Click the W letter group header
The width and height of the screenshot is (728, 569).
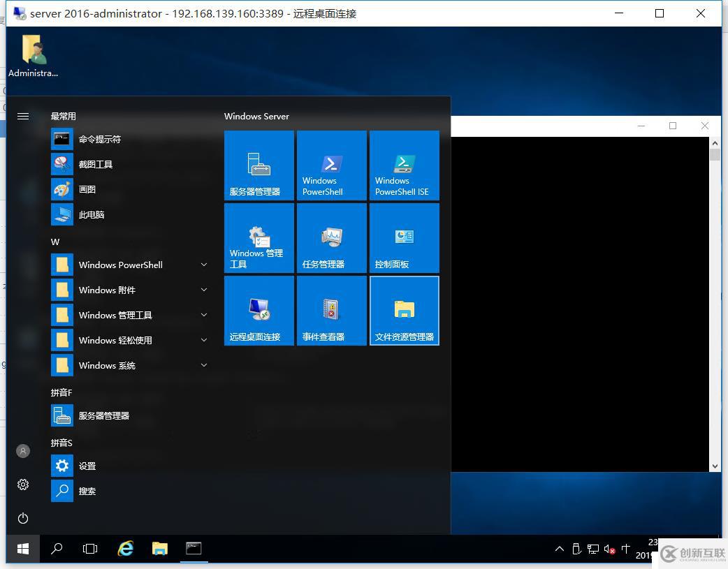55,242
